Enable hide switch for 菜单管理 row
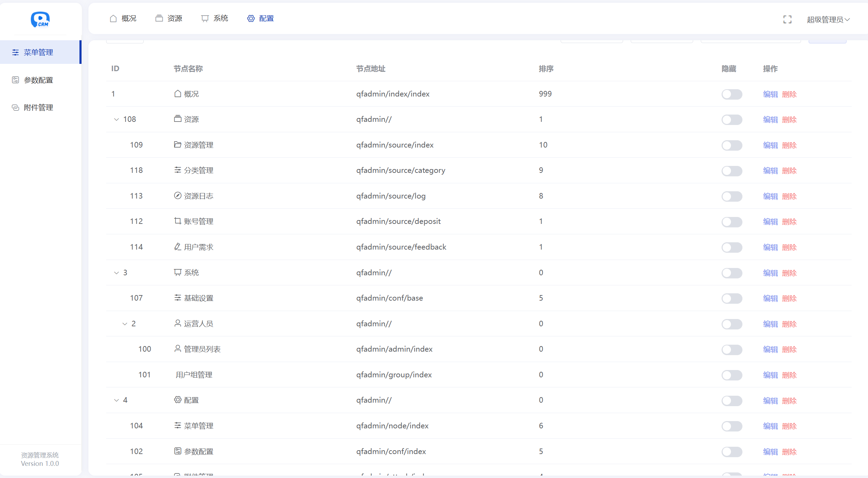Image resolution: width=868 pixels, height=478 pixels. click(x=732, y=426)
